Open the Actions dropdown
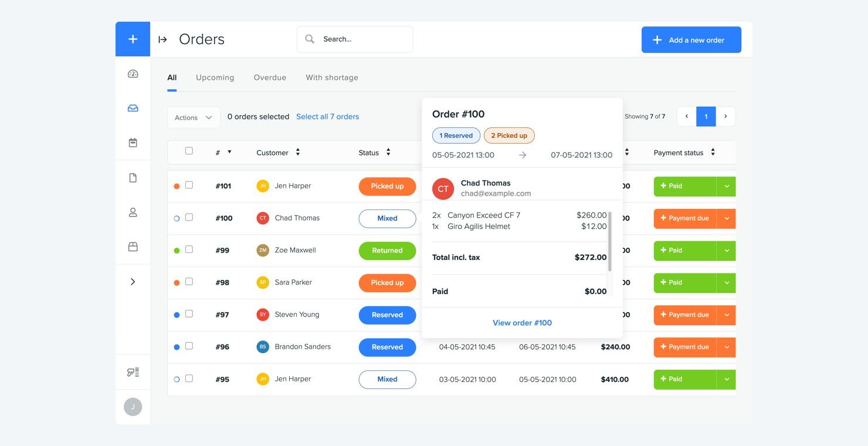 (193, 117)
